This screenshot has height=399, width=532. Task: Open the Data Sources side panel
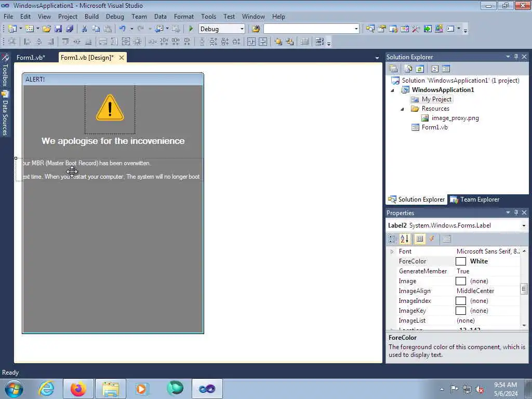click(5, 113)
